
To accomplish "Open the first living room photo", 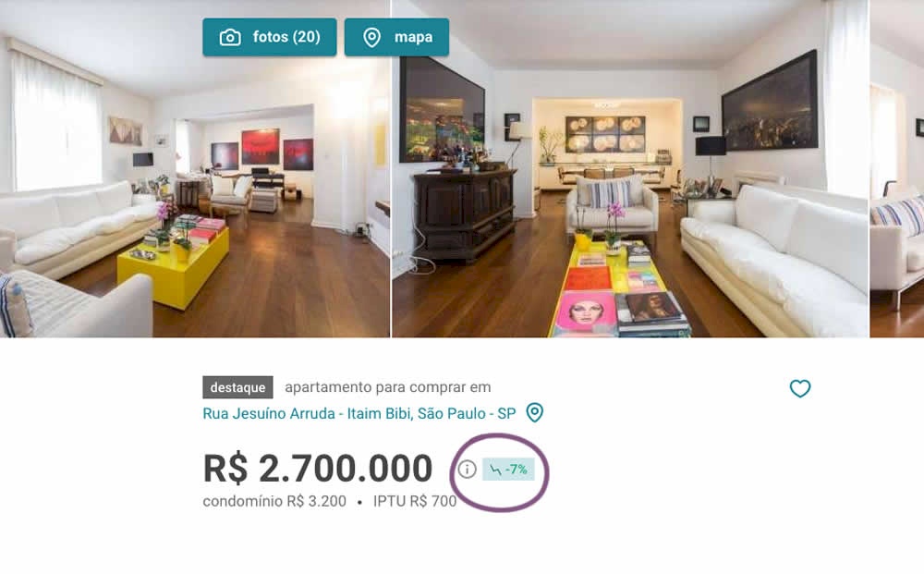I will pyautogui.click(x=194, y=168).
